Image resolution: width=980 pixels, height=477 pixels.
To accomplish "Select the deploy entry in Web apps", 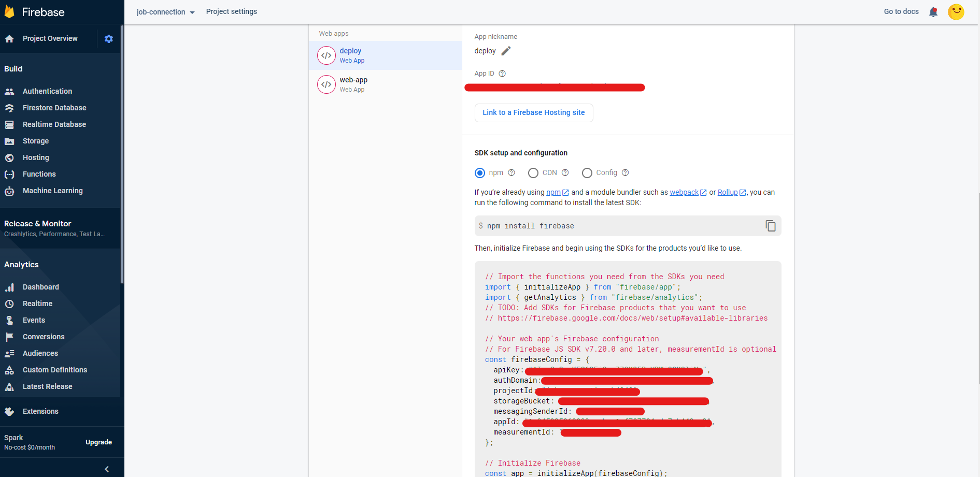I will coord(385,55).
